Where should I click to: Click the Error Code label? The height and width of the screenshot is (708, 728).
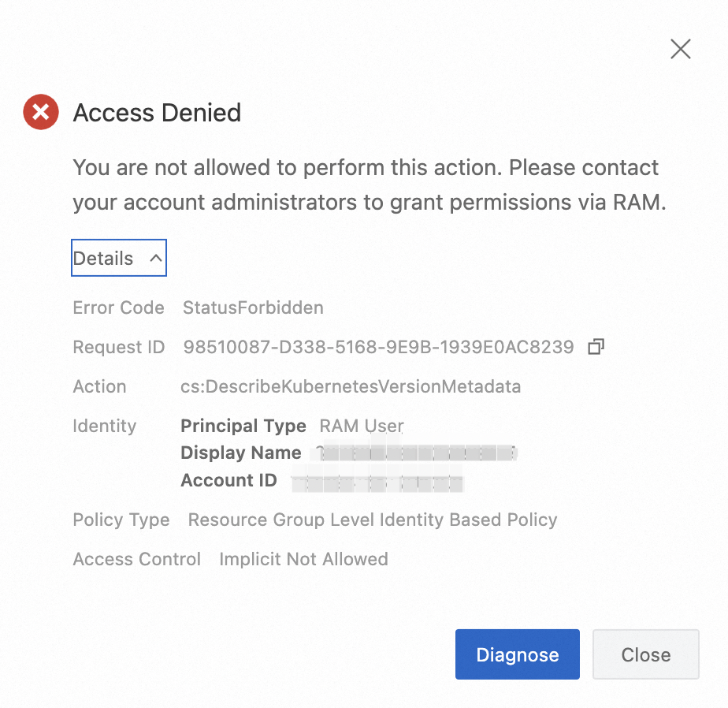(x=118, y=307)
